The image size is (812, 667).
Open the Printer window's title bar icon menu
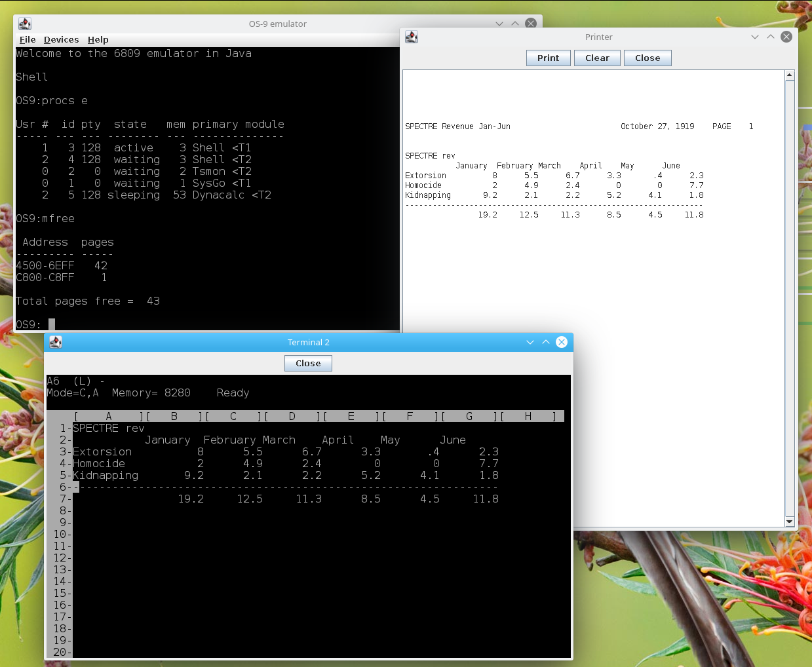412,37
